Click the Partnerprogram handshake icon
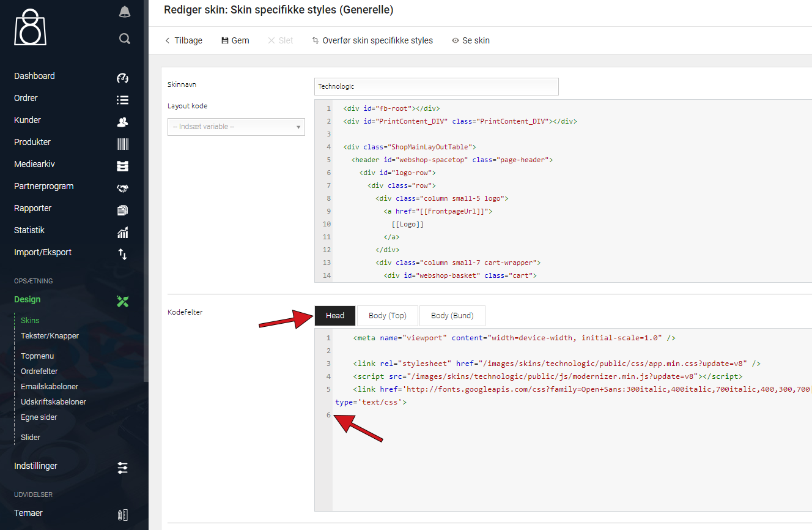This screenshot has height=530, width=812. pyautogui.click(x=122, y=188)
